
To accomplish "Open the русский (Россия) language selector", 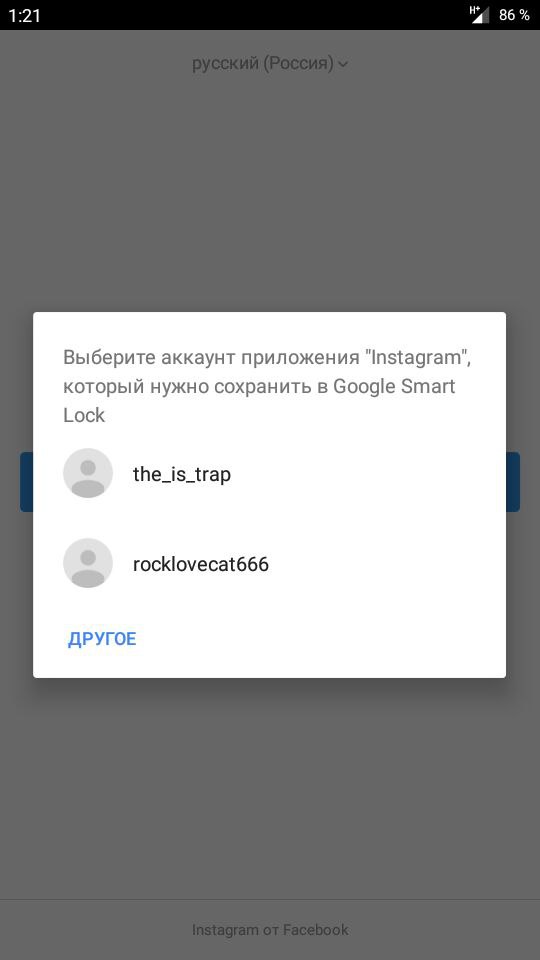I will click(270, 63).
